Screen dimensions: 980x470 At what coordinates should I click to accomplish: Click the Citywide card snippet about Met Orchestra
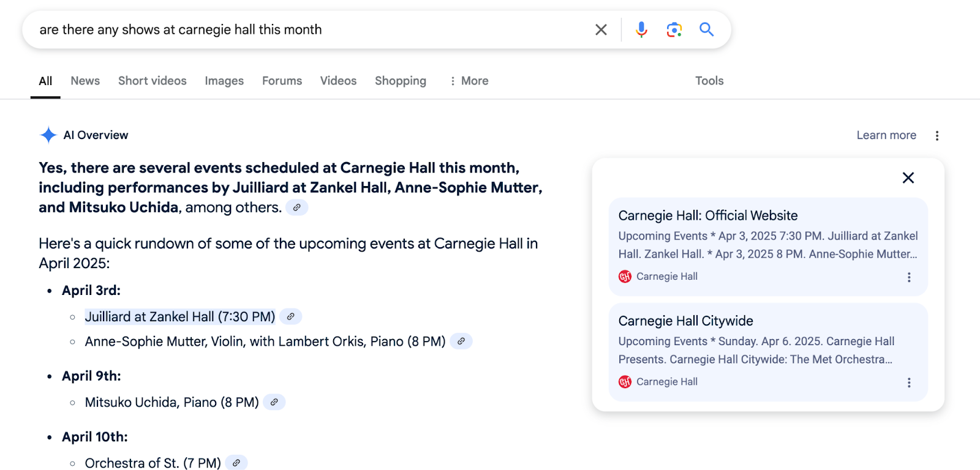[x=756, y=350]
